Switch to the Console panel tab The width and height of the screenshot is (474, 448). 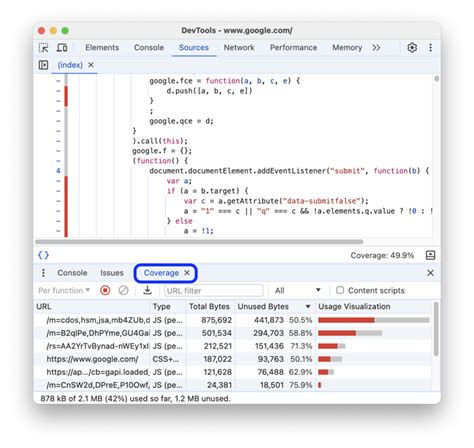[149, 48]
